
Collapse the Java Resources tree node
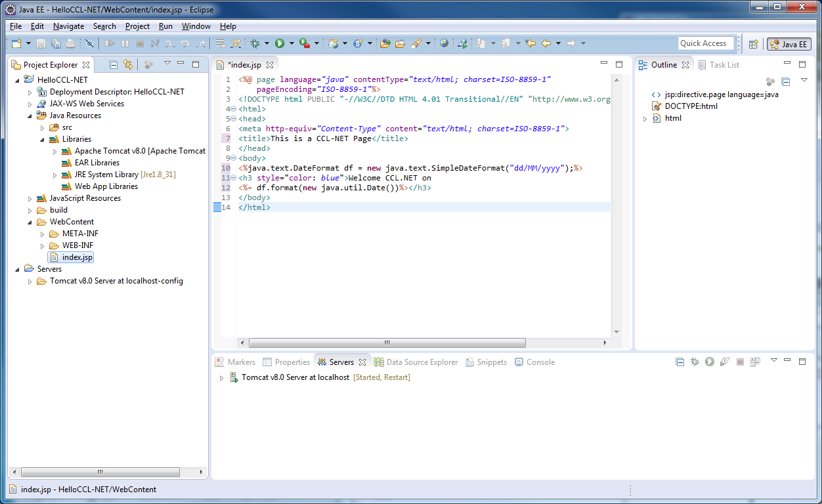pyautogui.click(x=30, y=115)
